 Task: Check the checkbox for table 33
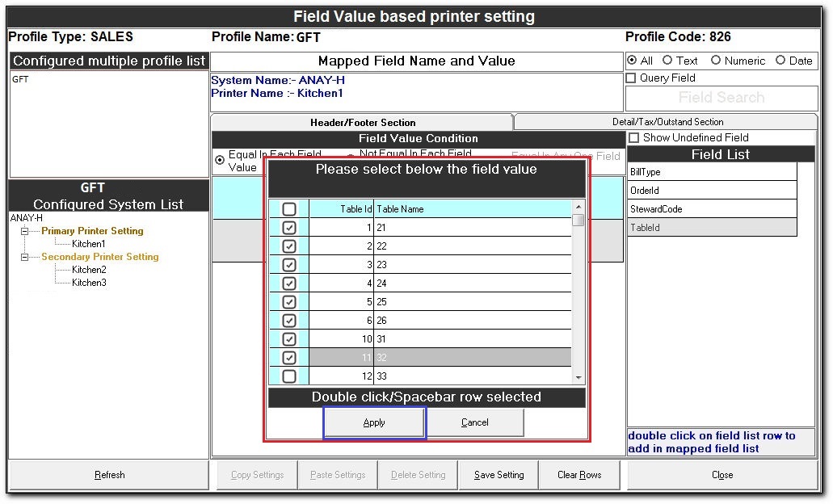[289, 376]
